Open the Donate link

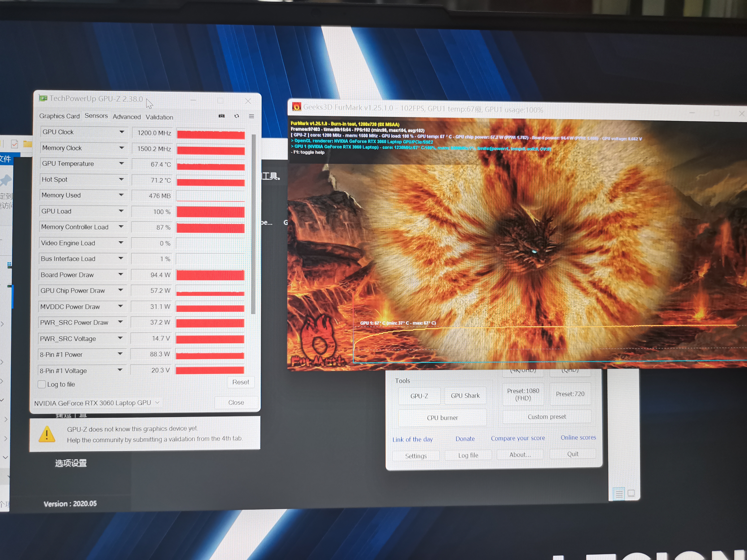tap(465, 438)
